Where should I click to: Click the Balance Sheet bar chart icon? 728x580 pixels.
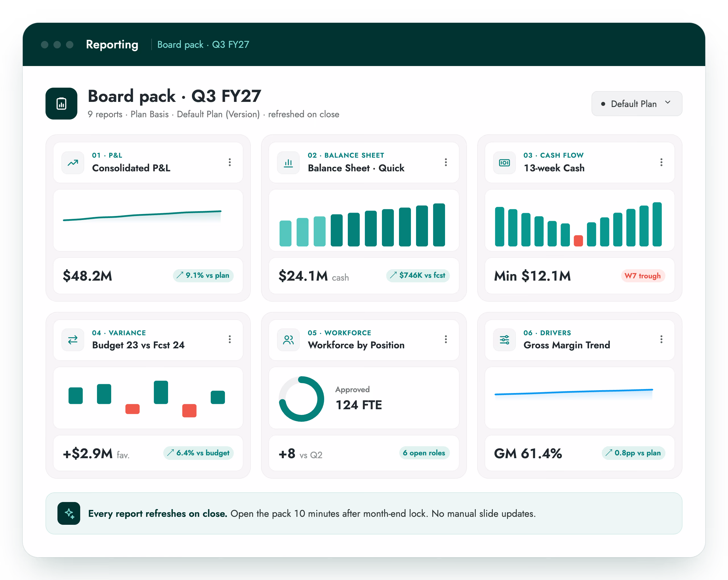[288, 163]
